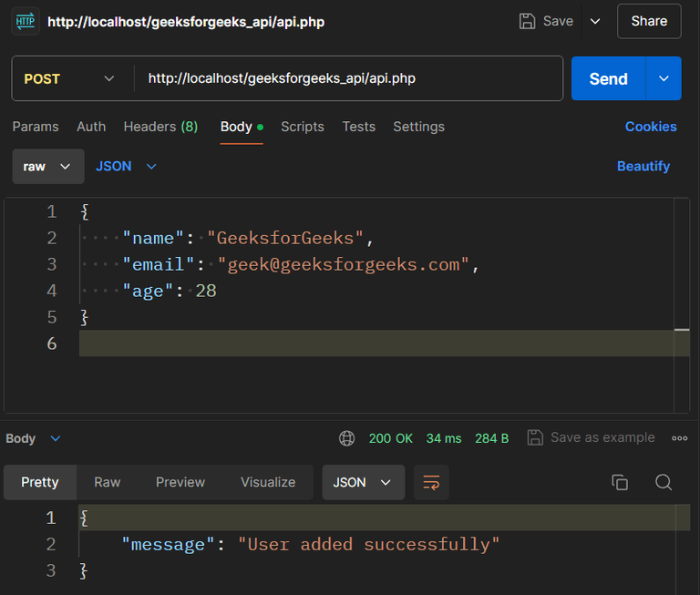Click line number 3 in request editor
The image size is (700, 595).
(x=52, y=264)
